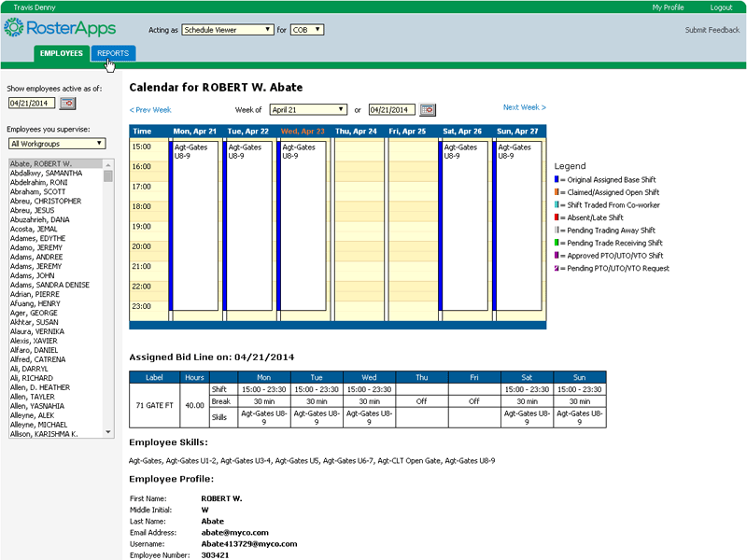The width and height of the screenshot is (747, 560).
Task: Expand the All Workgroups dropdown
Action: (56, 144)
